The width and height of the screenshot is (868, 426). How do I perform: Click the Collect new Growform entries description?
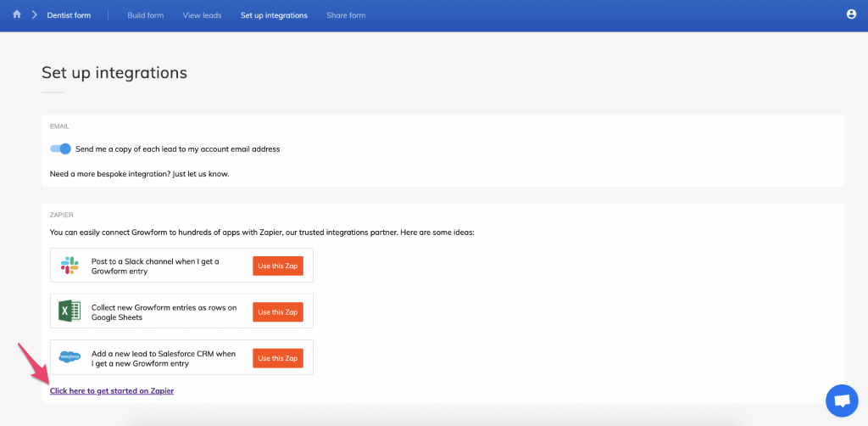(x=164, y=311)
